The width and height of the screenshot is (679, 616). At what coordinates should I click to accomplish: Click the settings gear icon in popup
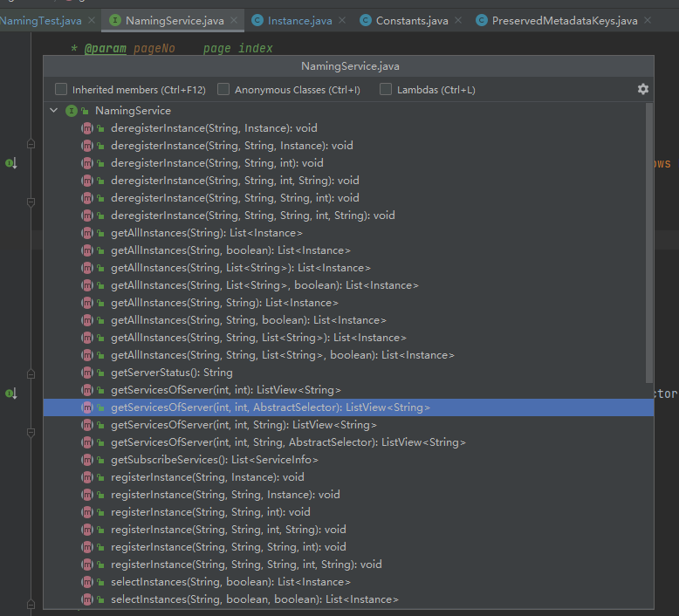643,89
